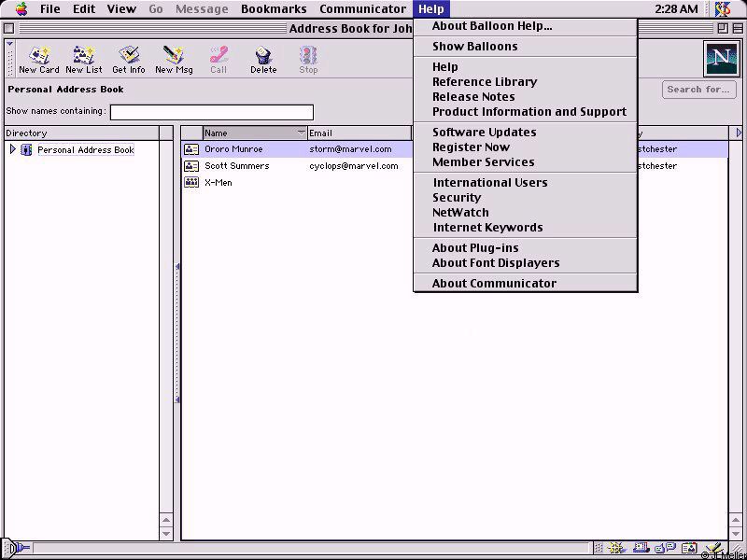Click the application switcher icon in the menu bar
The image size is (747, 560).
(723, 8)
